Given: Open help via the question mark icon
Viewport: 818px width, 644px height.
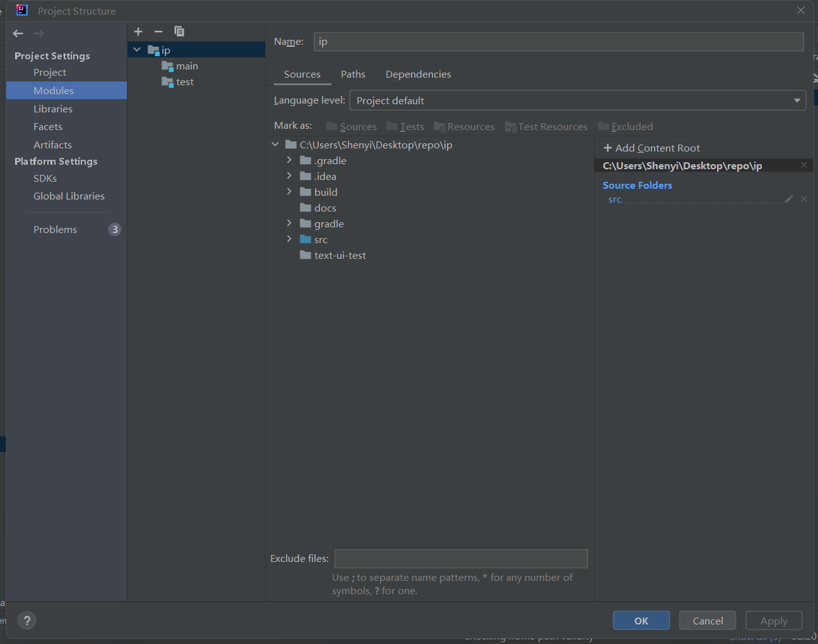Looking at the screenshot, I should click(27, 621).
